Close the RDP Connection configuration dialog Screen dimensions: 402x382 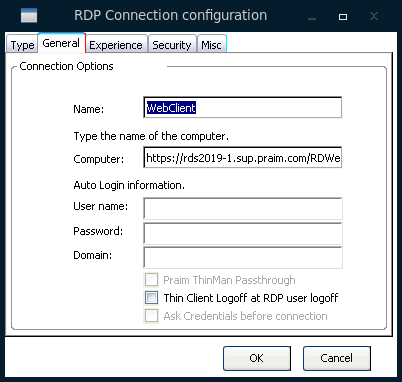pyautogui.click(x=374, y=16)
